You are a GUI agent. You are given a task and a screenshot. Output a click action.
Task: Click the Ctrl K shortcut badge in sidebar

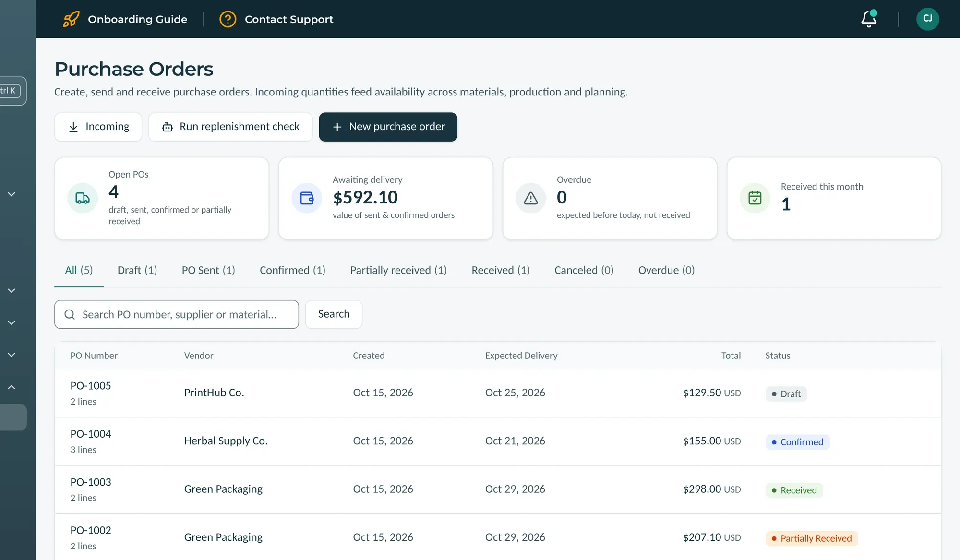[x=10, y=91]
